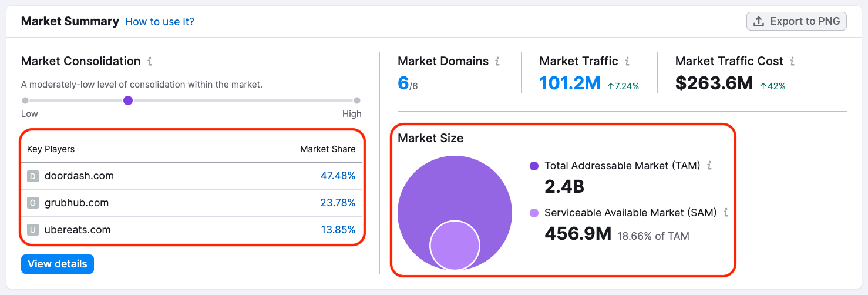The image size is (868, 295).
Task: Open doordash.com key player link
Action: [x=79, y=176]
